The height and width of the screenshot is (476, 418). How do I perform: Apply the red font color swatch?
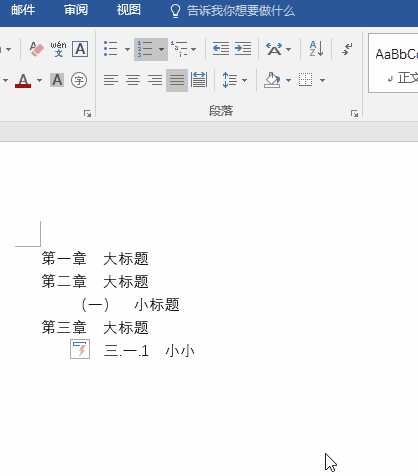[23, 80]
